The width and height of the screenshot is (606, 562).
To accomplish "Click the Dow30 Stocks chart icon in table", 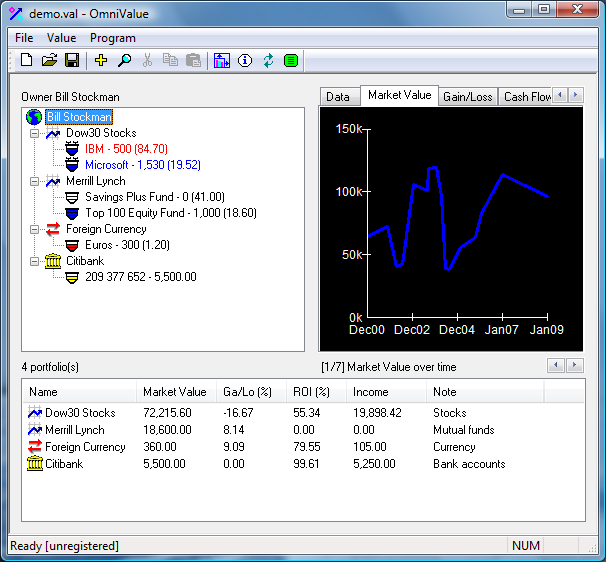I will click(x=35, y=412).
